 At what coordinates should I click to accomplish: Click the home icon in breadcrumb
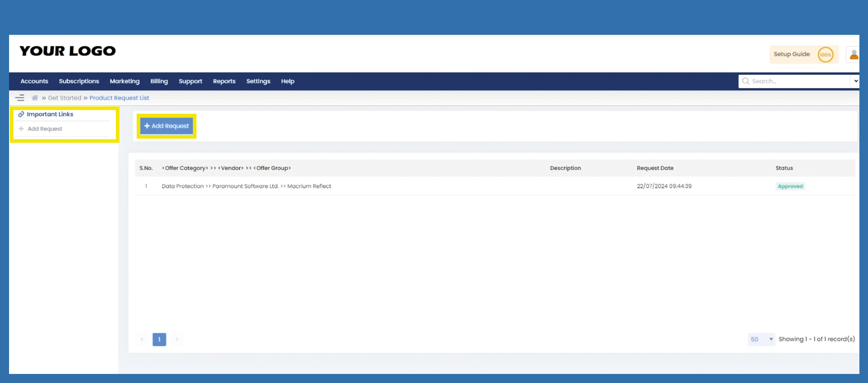pyautogui.click(x=35, y=98)
